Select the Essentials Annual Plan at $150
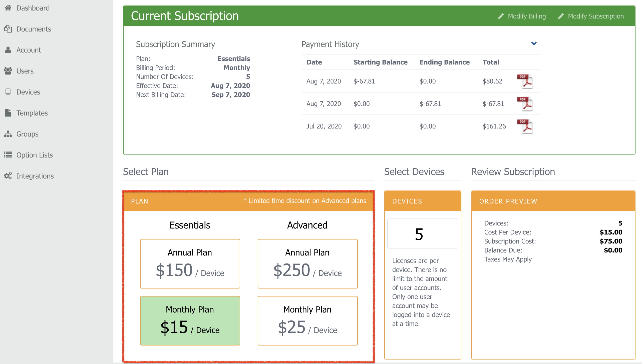This screenshot has width=642, height=364. [x=190, y=263]
